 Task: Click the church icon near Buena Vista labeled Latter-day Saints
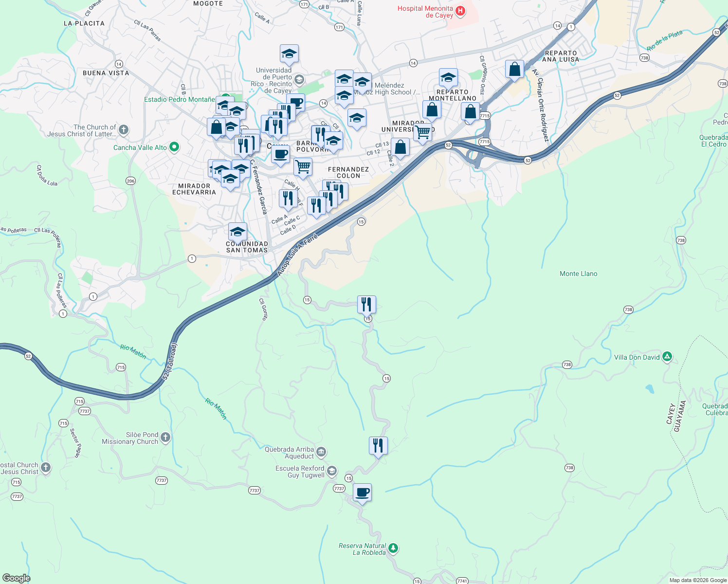[123, 129]
